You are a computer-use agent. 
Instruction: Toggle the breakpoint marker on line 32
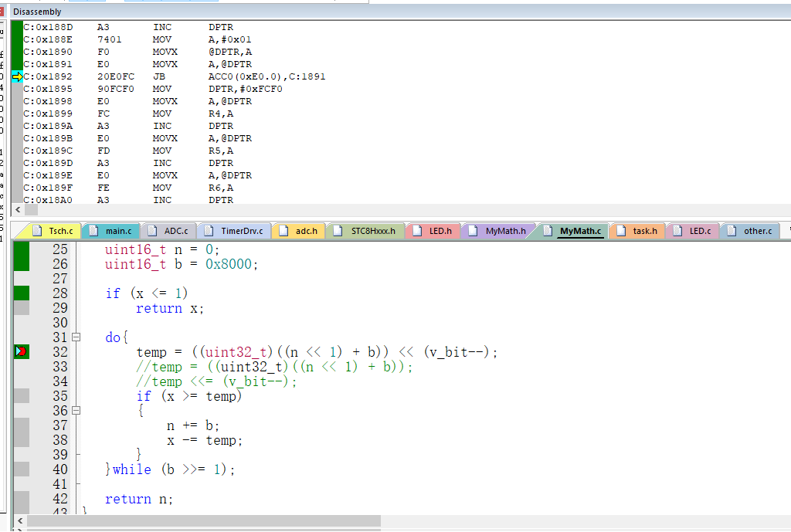click(x=21, y=351)
